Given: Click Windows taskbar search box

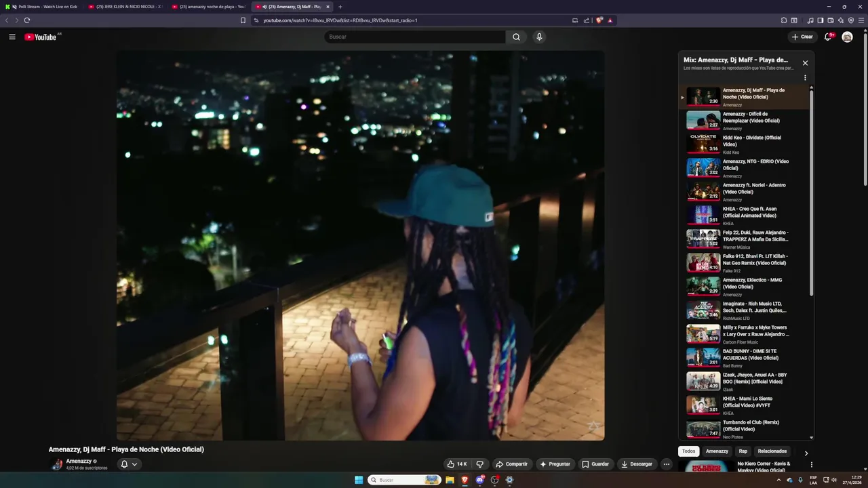Looking at the screenshot, I should 404,480.
